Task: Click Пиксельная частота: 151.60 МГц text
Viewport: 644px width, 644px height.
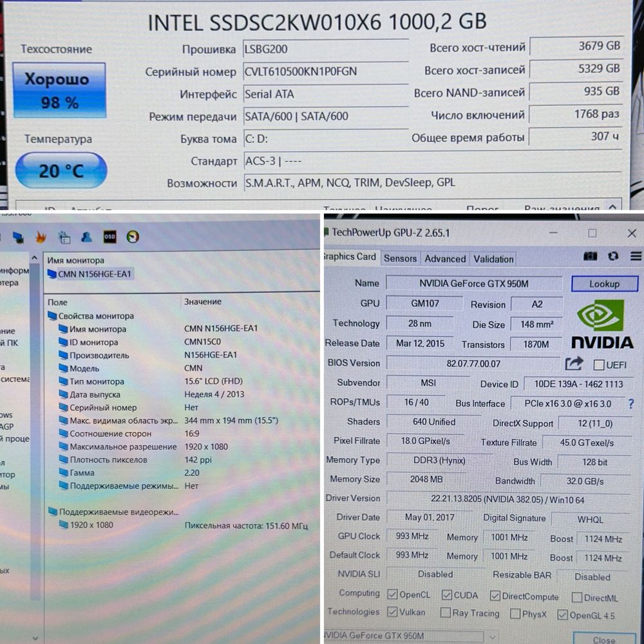Action: tap(246, 526)
